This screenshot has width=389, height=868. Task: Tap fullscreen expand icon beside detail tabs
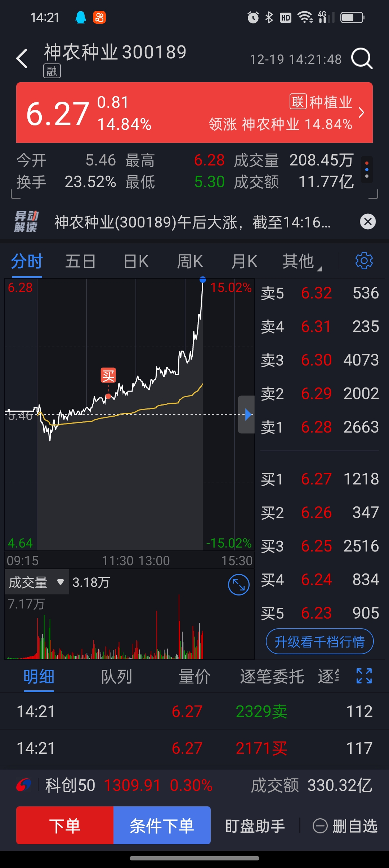tap(364, 676)
